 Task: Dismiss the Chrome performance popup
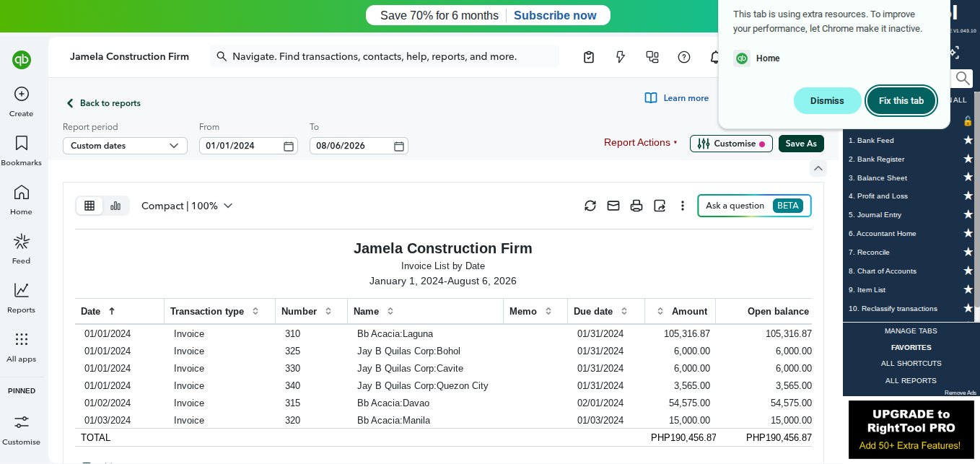(827, 101)
